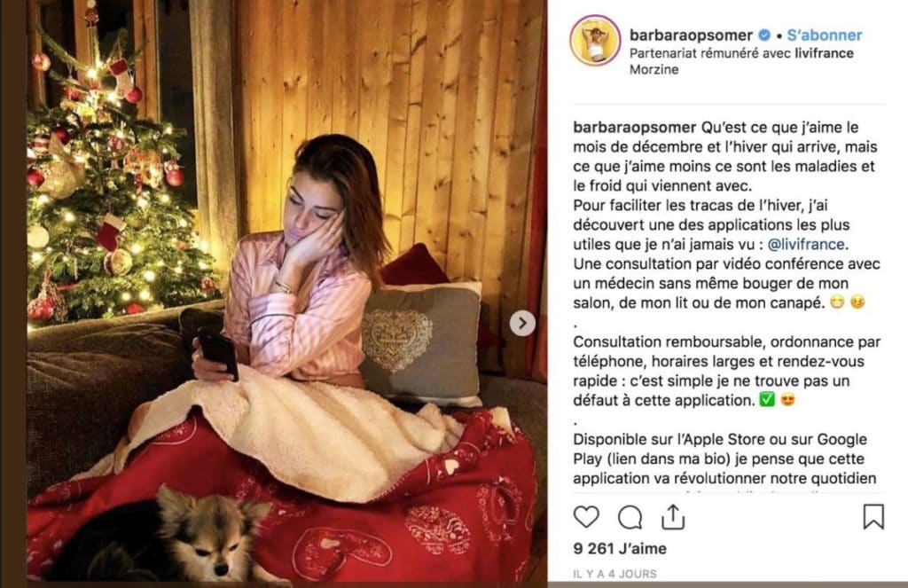Screen dimensions: 908x588
Task: Save the post with the bookmark icon
Action: [873, 516]
